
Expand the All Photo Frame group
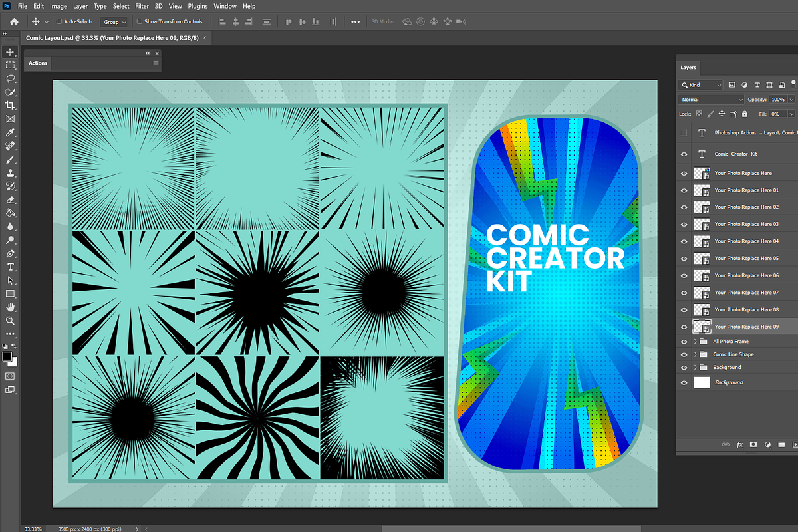695,341
